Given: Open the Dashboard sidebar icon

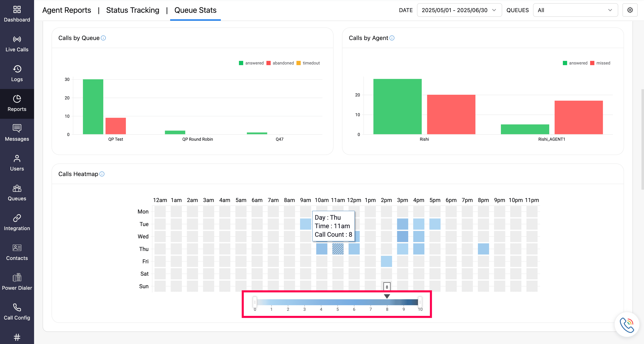Looking at the screenshot, I should [x=17, y=10].
